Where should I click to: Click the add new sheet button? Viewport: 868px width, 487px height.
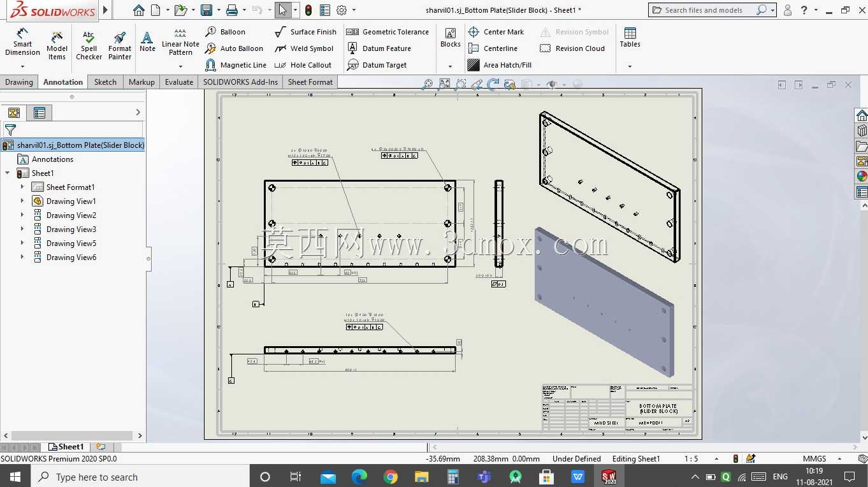coord(101,447)
